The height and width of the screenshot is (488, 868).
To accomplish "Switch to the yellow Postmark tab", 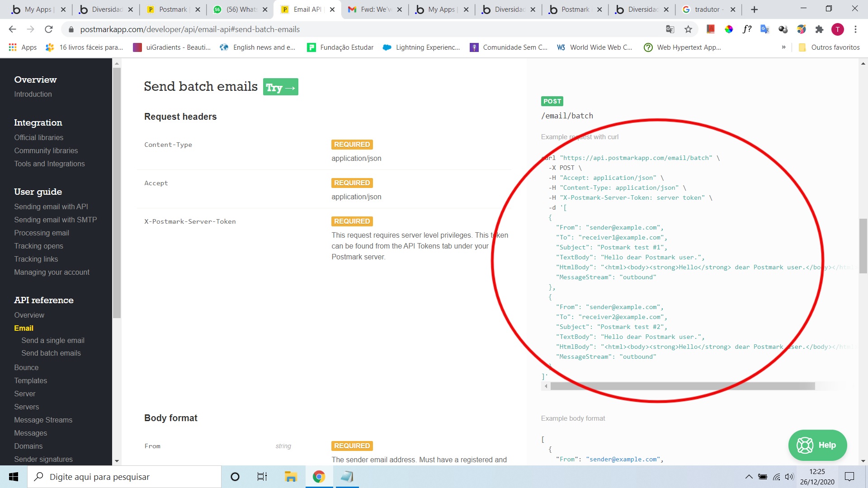I will click(x=173, y=9).
